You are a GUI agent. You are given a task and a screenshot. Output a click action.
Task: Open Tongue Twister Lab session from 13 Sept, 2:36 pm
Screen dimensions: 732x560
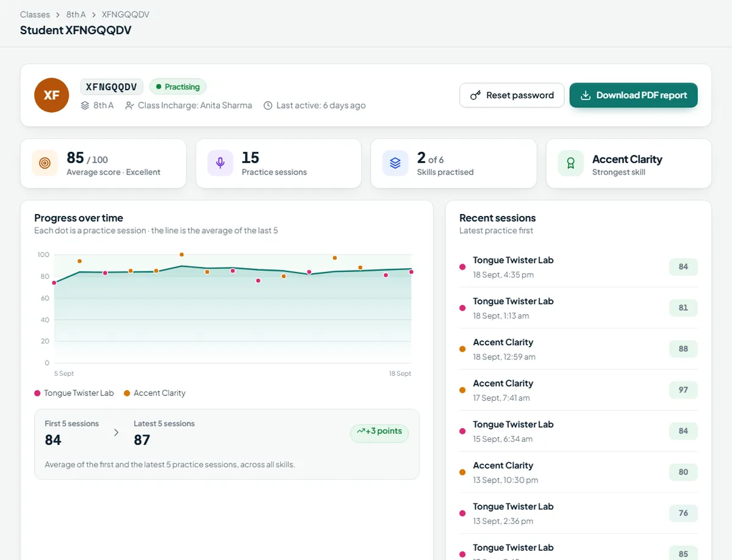[578, 513]
